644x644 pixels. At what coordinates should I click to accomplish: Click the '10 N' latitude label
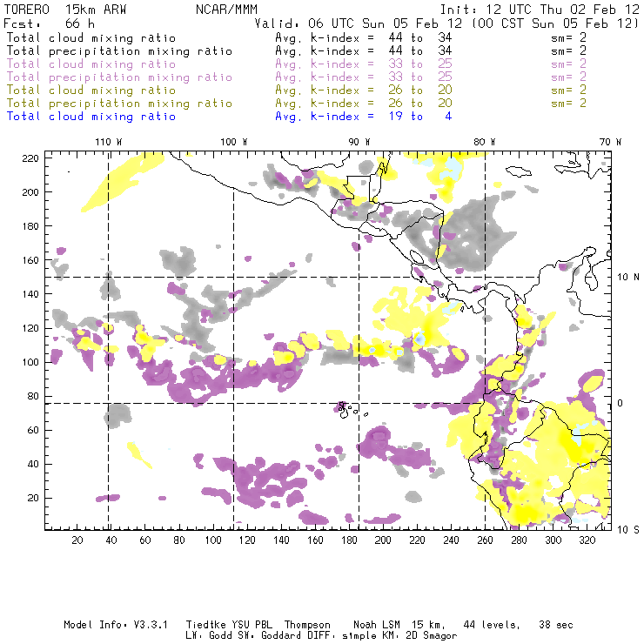(628, 278)
